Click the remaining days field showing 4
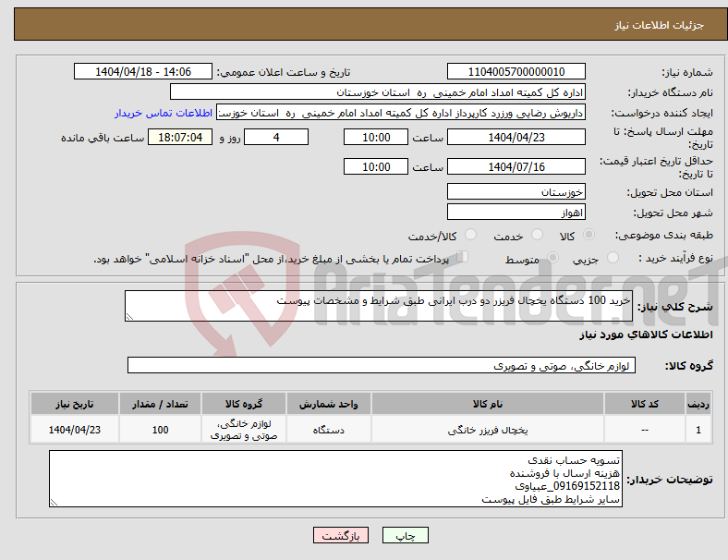 pos(276,137)
